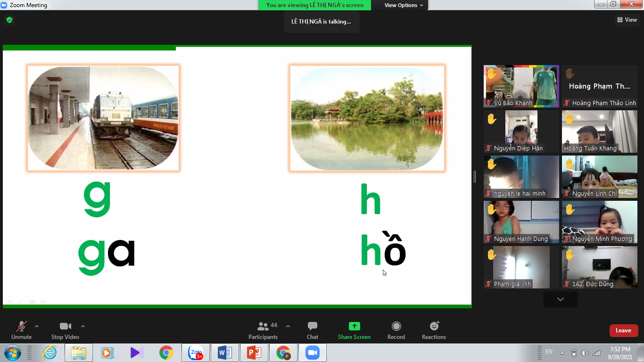Open the Chat panel
The width and height of the screenshot is (644, 362).
312,330
